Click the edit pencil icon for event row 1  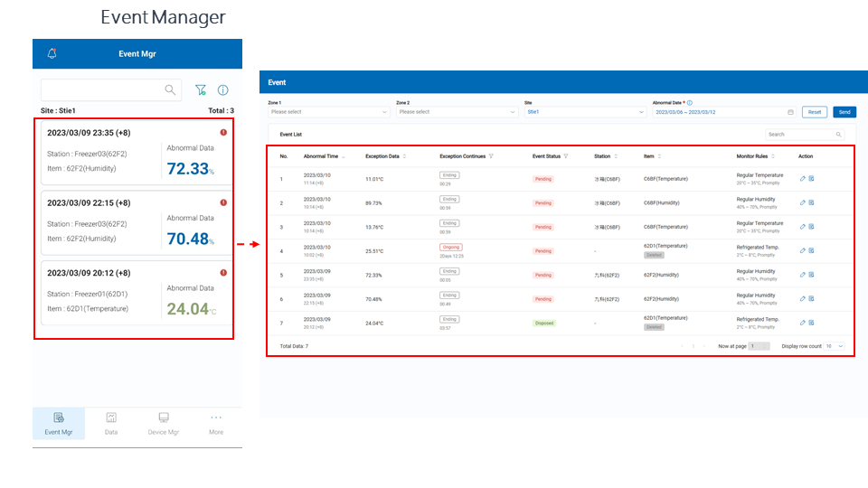[802, 178]
